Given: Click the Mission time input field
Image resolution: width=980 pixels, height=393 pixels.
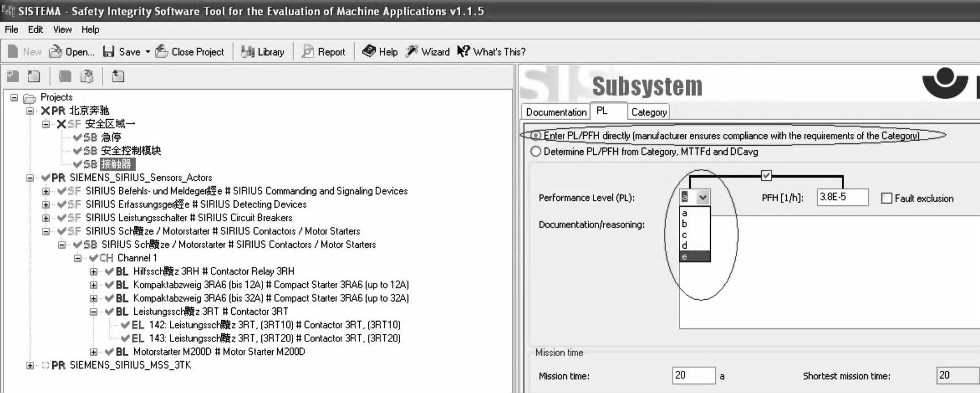Looking at the screenshot, I should pyautogui.click(x=694, y=375).
